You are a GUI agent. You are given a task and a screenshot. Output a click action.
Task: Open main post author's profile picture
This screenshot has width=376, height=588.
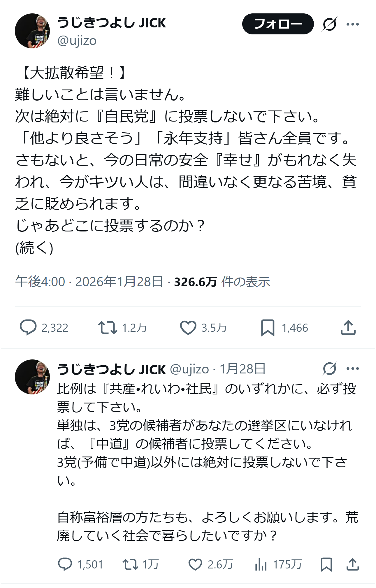(32, 31)
